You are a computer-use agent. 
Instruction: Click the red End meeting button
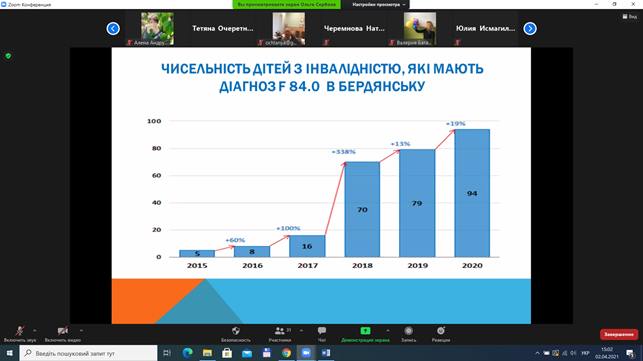[x=619, y=334]
